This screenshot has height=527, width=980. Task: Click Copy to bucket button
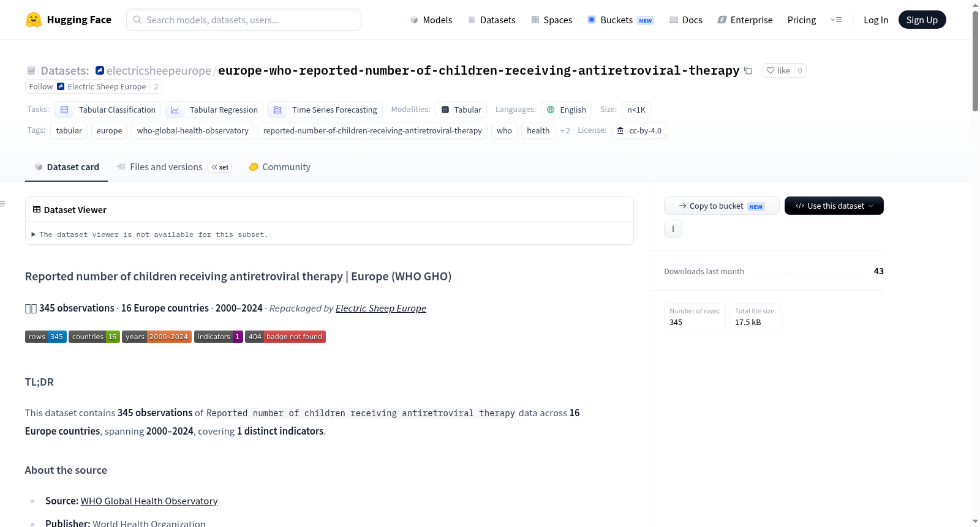[722, 206]
